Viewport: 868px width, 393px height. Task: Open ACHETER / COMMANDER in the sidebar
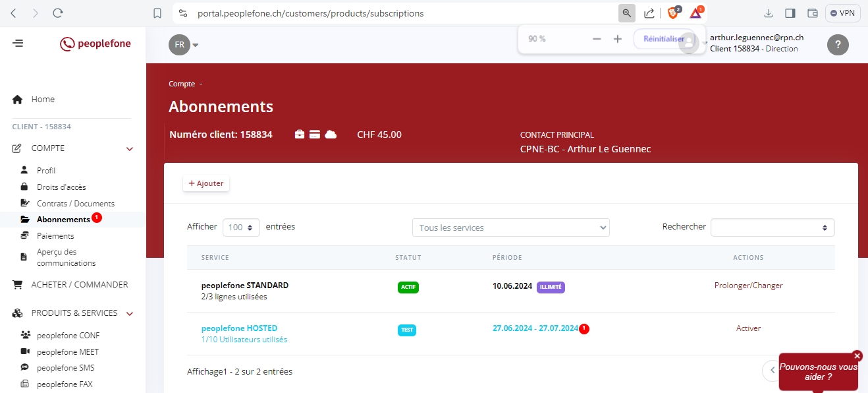[x=80, y=285]
